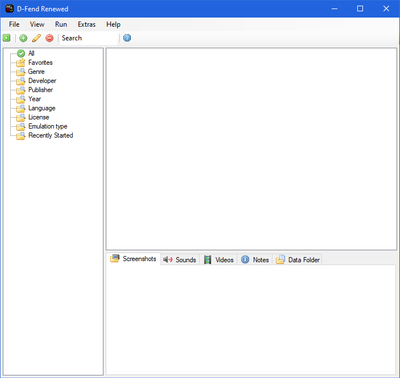Close the D-Fend Reloaded window
Viewport: 400px width, 378px height.
pyautogui.click(x=386, y=9)
